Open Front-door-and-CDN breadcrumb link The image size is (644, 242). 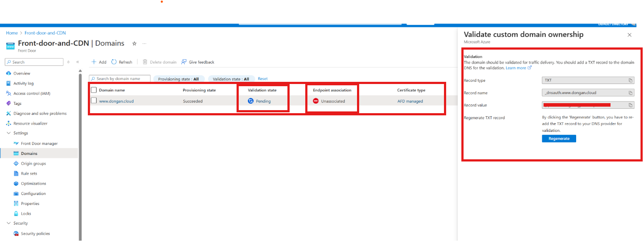tap(45, 33)
